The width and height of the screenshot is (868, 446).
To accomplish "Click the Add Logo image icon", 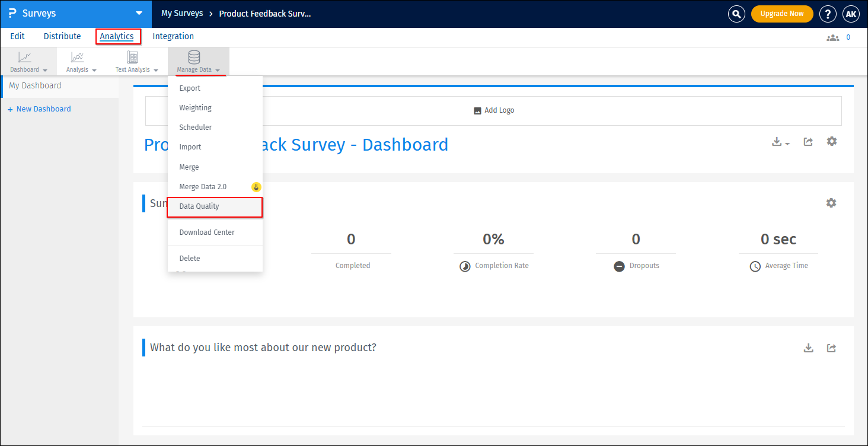I will [477, 111].
